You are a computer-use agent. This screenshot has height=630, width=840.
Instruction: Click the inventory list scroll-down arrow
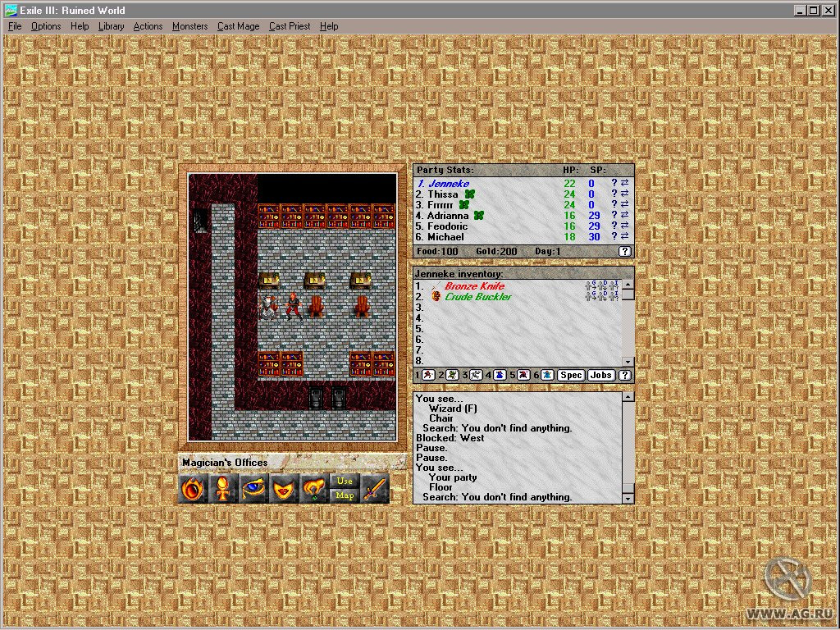click(x=628, y=362)
